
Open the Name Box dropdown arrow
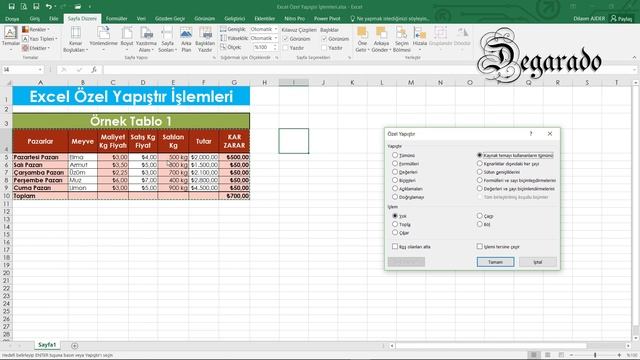[x=40, y=70]
